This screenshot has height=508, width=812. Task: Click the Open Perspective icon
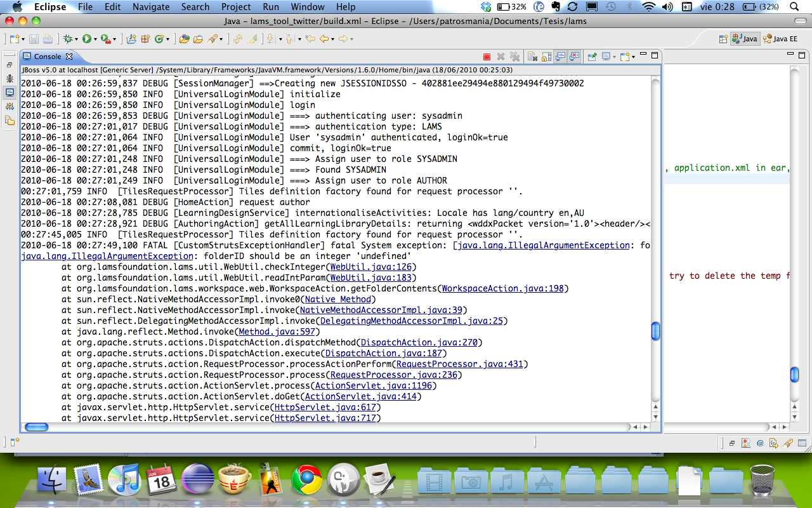pyautogui.click(x=723, y=39)
